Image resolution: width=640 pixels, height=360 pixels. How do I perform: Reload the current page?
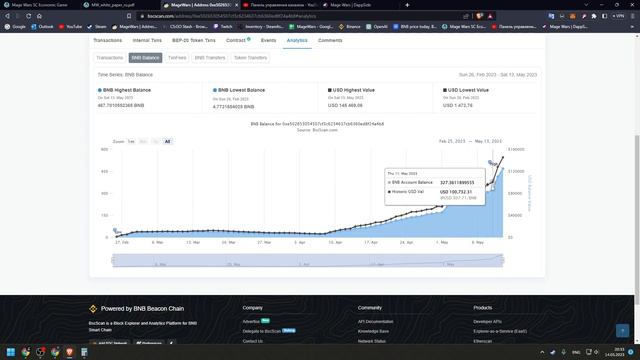(x=29, y=16)
